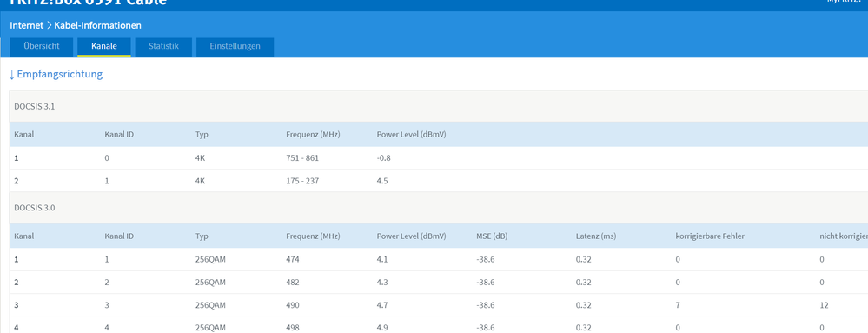Click Kanal ID 0 in DOCSIS 3.1 table
This screenshot has width=868, height=333.
coord(107,158)
